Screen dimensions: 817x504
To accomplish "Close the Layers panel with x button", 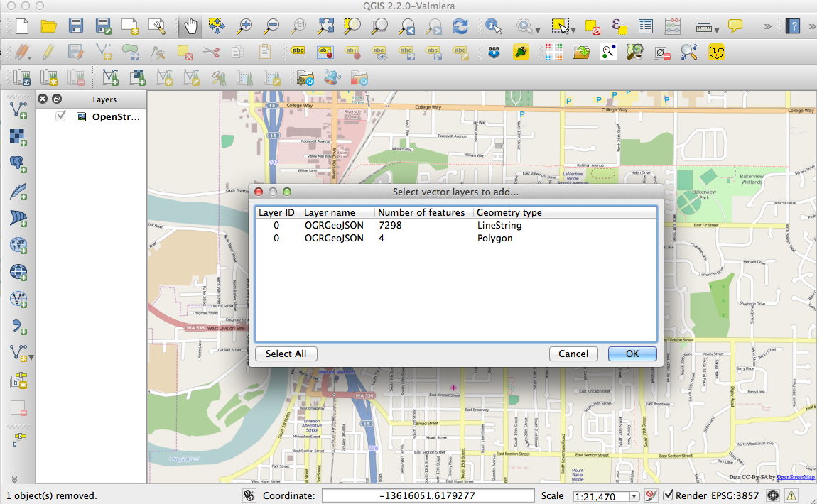I will 43,99.
